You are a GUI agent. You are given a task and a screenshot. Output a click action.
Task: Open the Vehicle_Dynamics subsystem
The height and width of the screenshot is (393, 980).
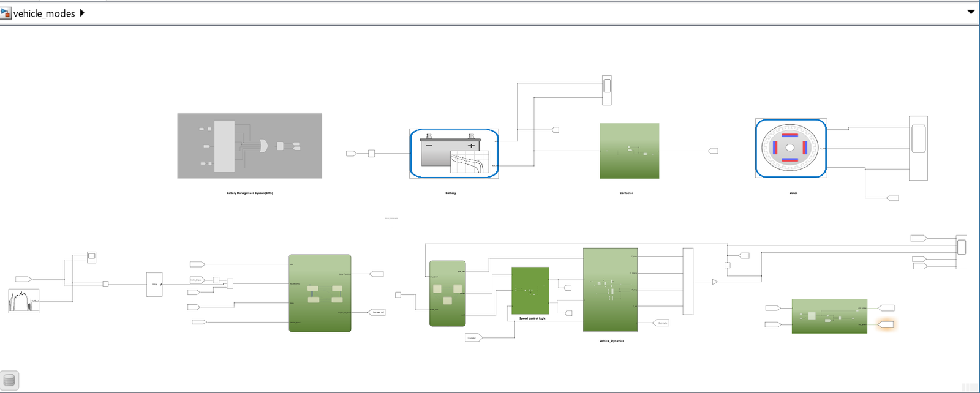click(610, 289)
